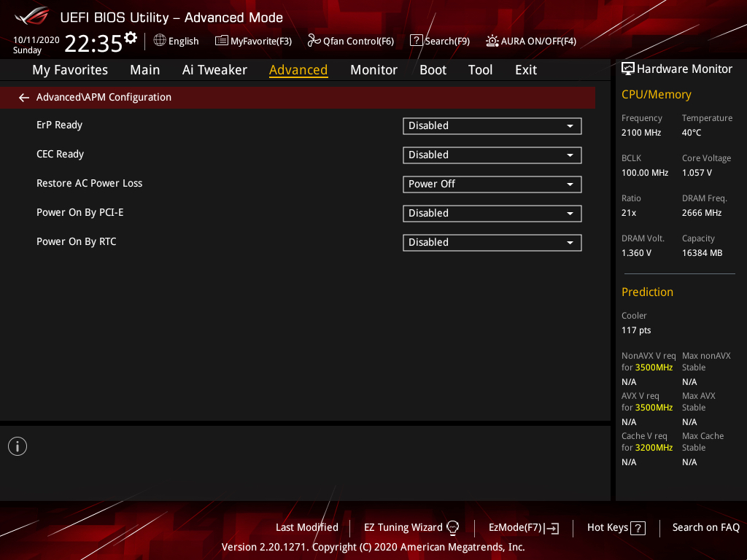The image size is (747, 560).
Task: Click the globe language icon
Action: [160, 41]
